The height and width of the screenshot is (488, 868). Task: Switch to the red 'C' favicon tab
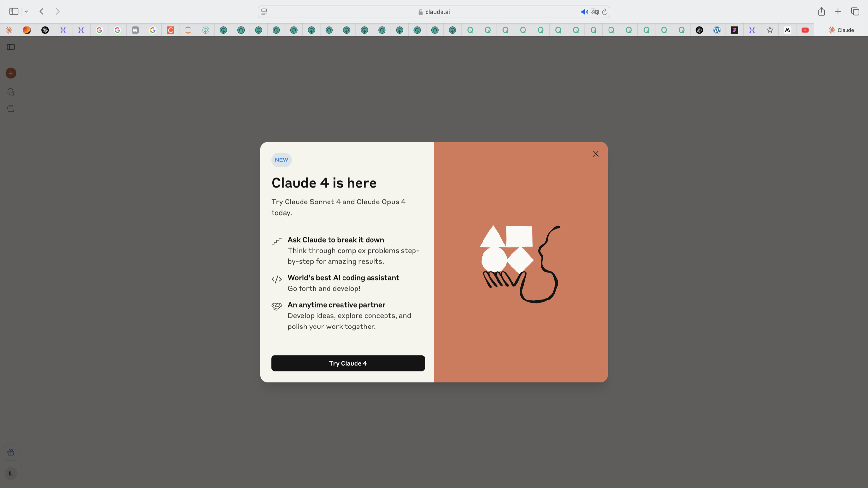coord(171,30)
